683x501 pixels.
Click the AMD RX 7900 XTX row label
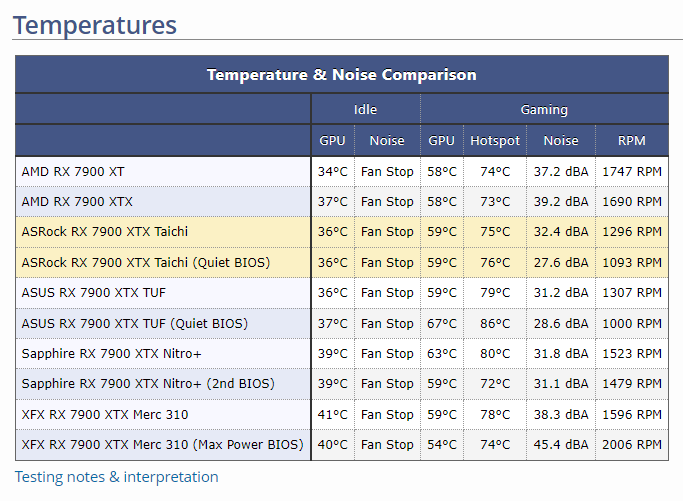coord(78,201)
